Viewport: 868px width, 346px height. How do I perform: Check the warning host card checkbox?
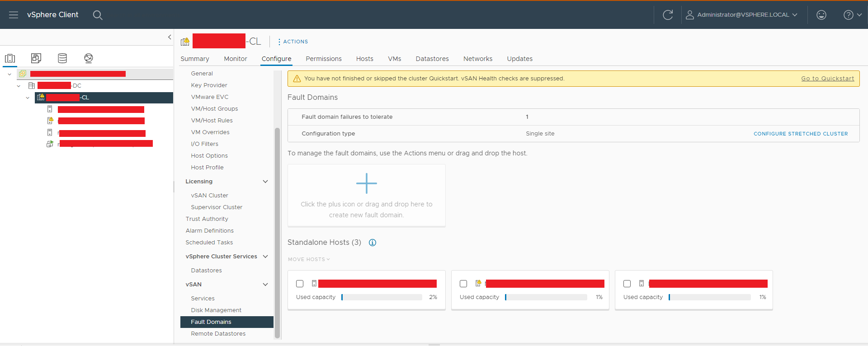tap(463, 284)
